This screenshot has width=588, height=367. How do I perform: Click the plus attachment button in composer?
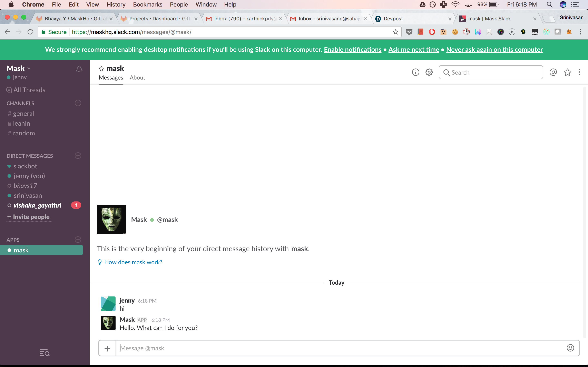pyautogui.click(x=107, y=348)
